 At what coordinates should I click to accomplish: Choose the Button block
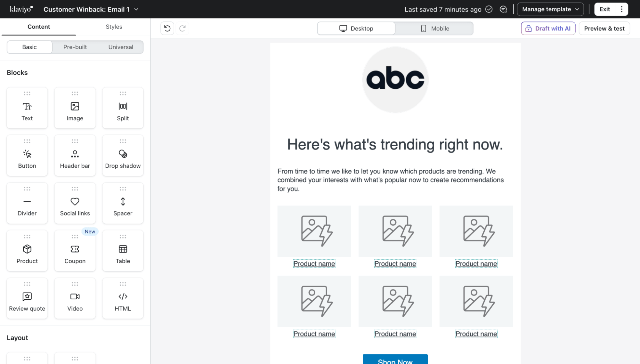[27, 156]
